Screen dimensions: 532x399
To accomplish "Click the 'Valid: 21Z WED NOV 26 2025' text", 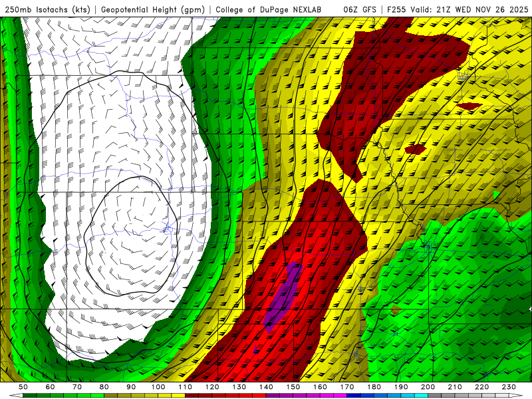I will (x=469, y=9).
